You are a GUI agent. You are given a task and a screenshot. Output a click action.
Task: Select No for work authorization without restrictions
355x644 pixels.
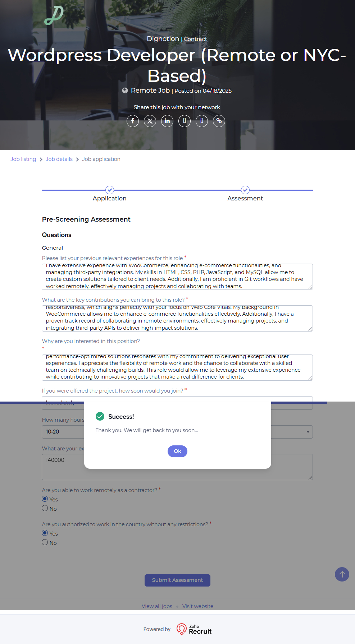click(45, 542)
